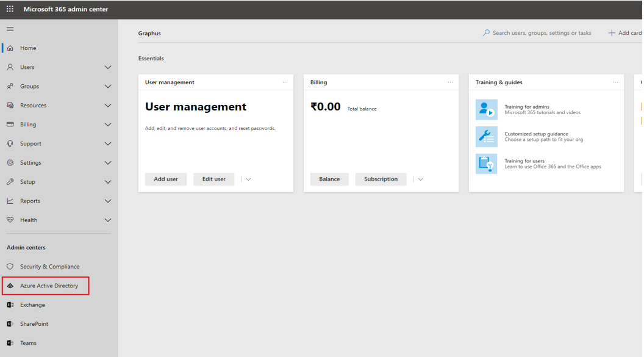
Task: Open User management card ellipsis menu
Action: point(285,82)
